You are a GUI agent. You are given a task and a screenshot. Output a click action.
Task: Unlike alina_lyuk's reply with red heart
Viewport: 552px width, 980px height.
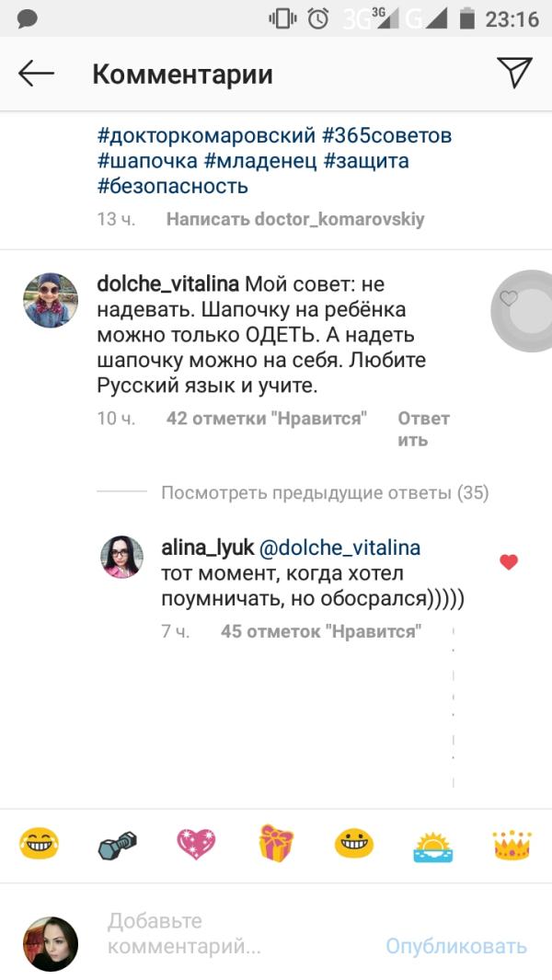pos(509,562)
